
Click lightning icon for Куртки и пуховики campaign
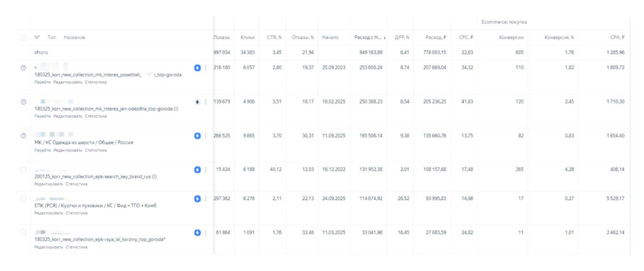[x=197, y=198]
